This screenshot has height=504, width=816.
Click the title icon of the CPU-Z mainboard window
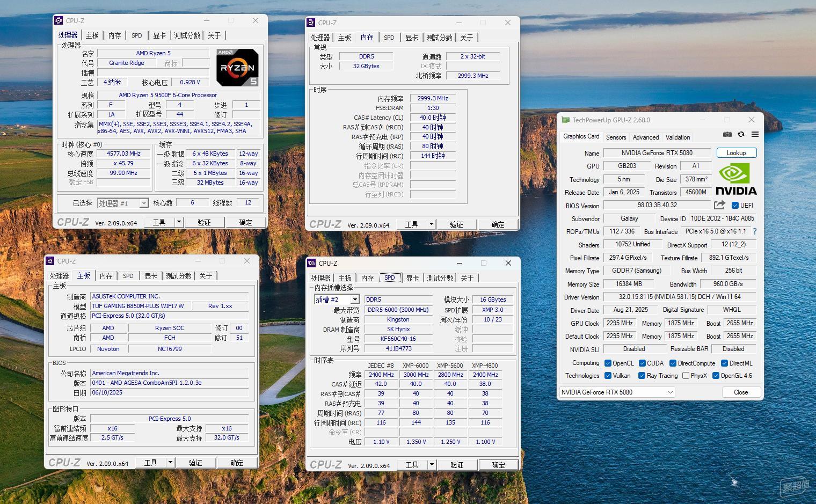point(50,261)
